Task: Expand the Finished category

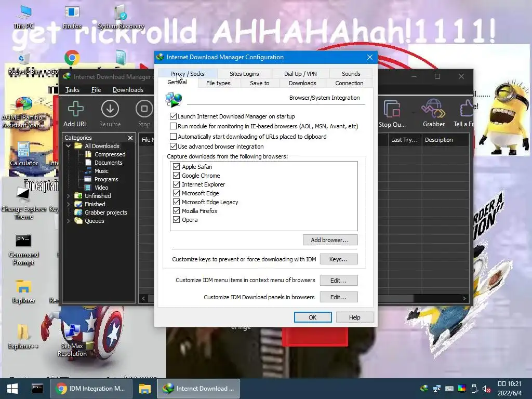Action: coord(69,204)
